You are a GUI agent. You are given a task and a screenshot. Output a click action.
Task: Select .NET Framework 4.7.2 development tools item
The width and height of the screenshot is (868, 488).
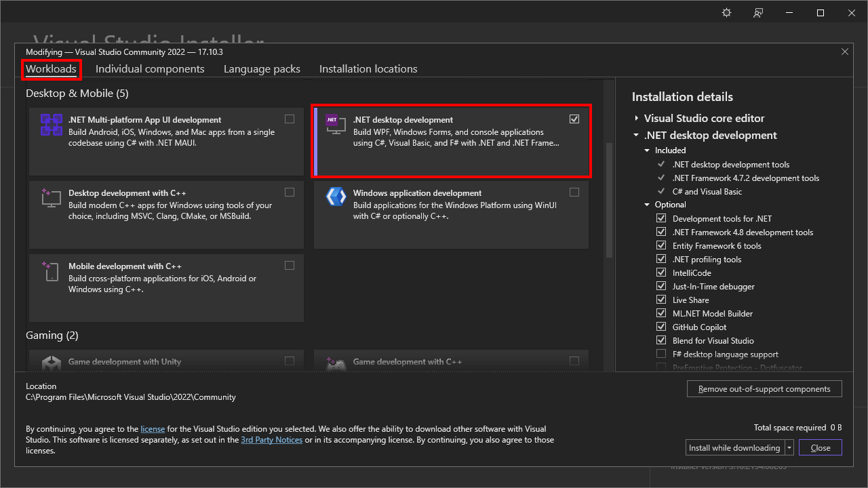(x=746, y=178)
